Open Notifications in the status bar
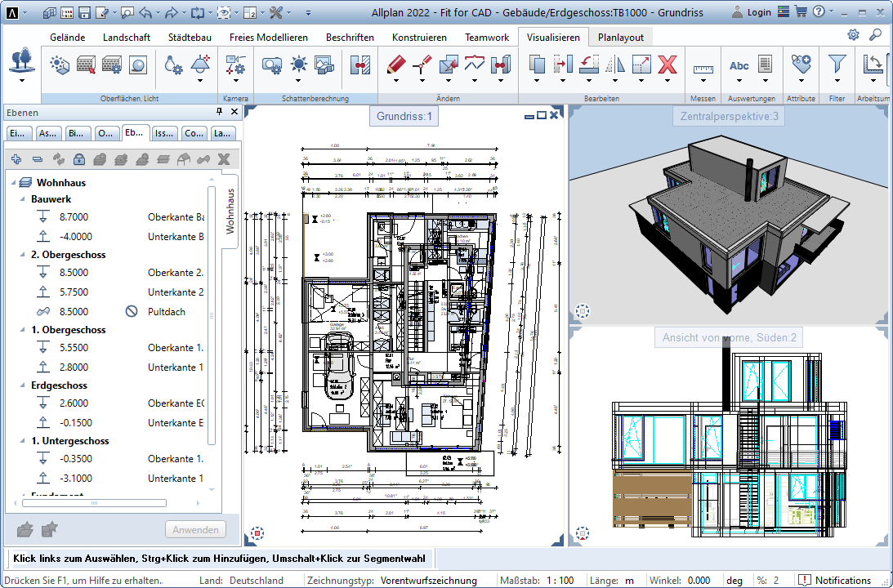Screen dimensions: 893x588 pyautogui.click(x=834, y=581)
